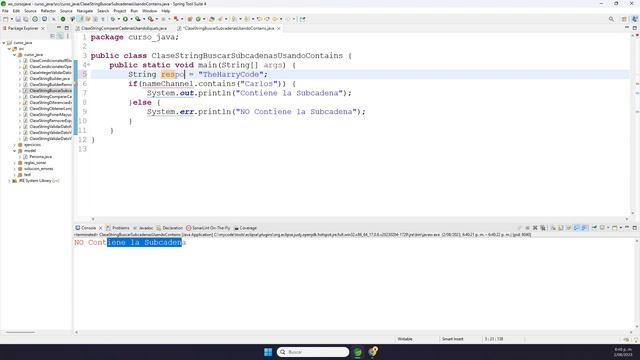Expand the ejercicios package
The width and height of the screenshot is (640, 360).
[14, 144]
